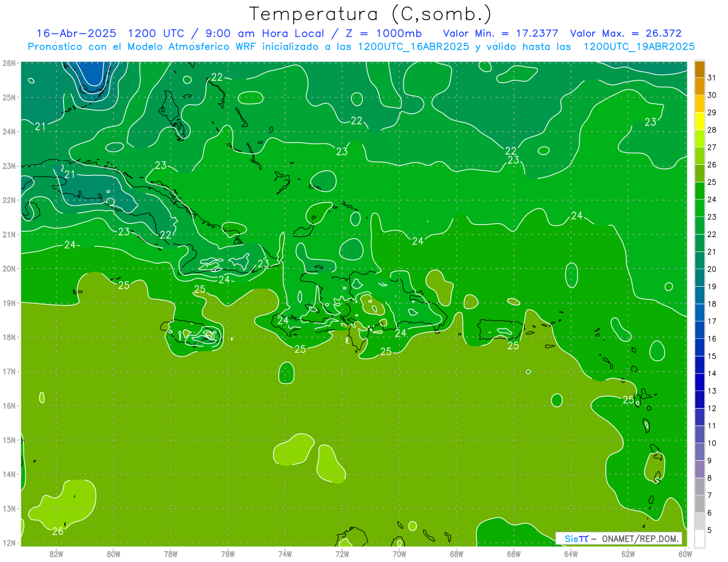
Task: Click the 64W longitude axis label
Action: pos(571,554)
